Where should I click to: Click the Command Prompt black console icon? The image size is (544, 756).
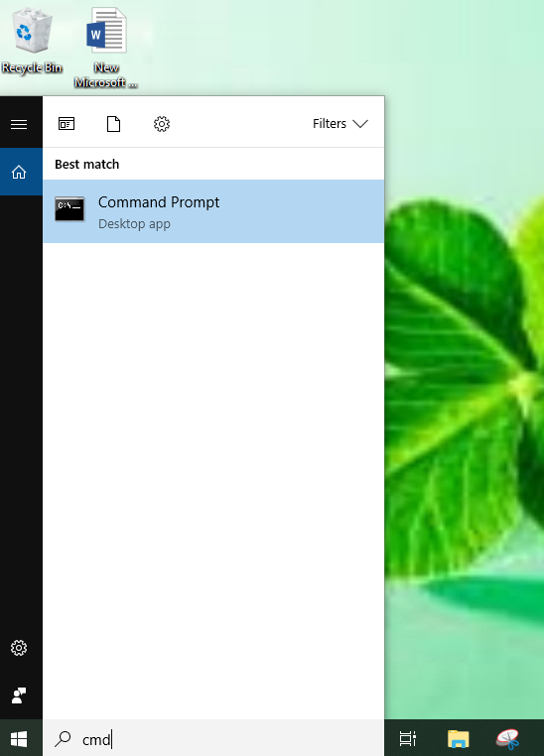click(x=69, y=209)
